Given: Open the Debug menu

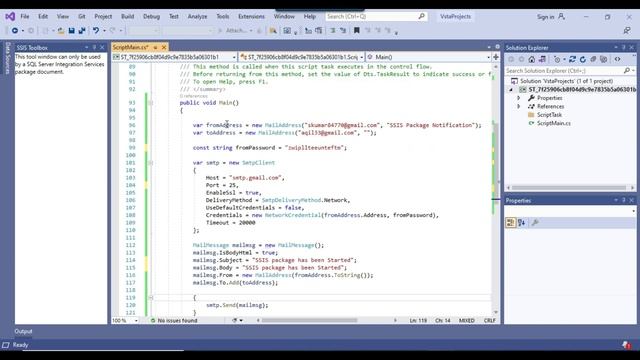Looking at the screenshot, I should [x=151, y=16].
